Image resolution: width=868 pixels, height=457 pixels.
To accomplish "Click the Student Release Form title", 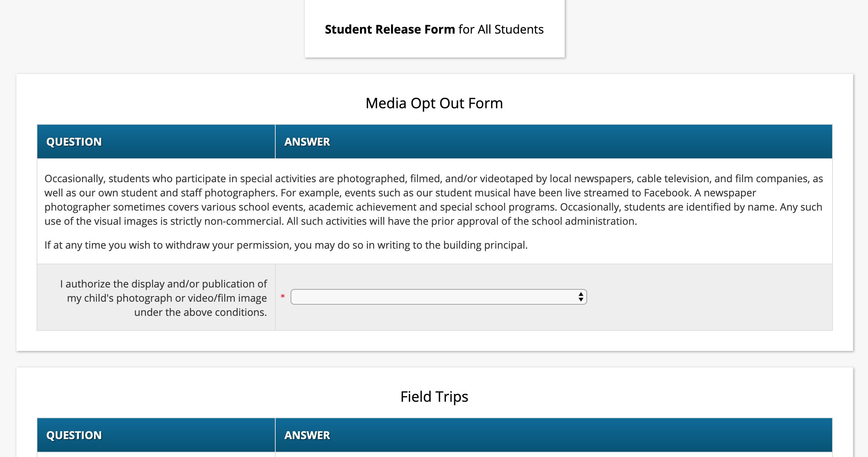I will pyautogui.click(x=390, y=29).
